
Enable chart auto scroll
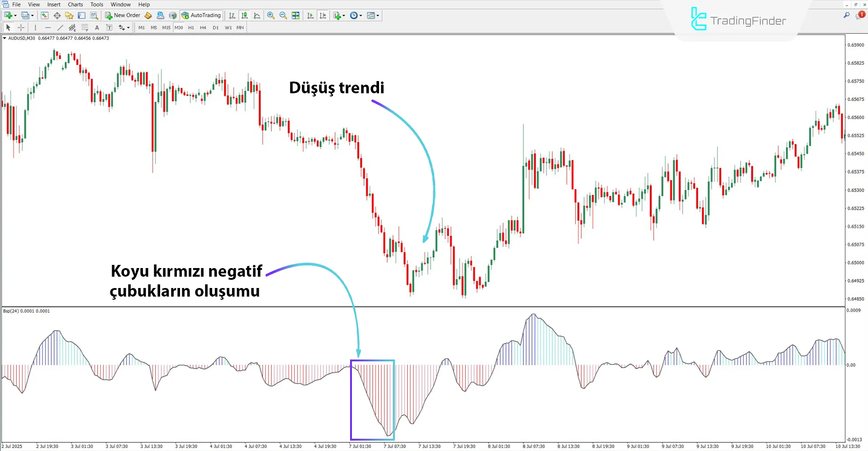tap(310, 15)
